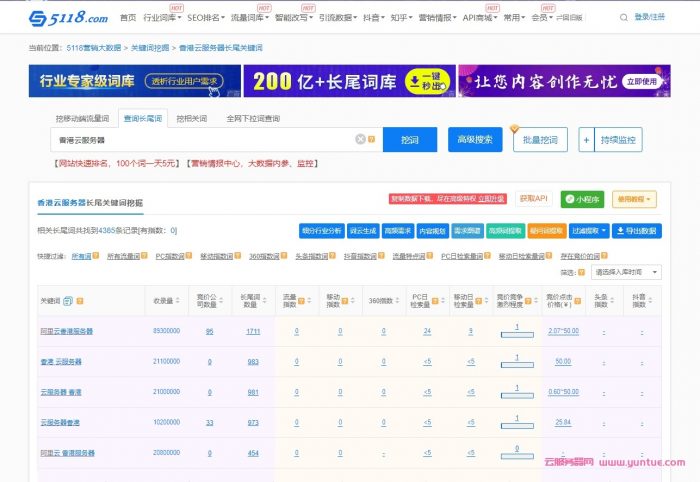Image resolution: width=700 pixels, height=482 pixels.
Task: Switch to the 挖相关词 tab
Action: coord(192,118)
